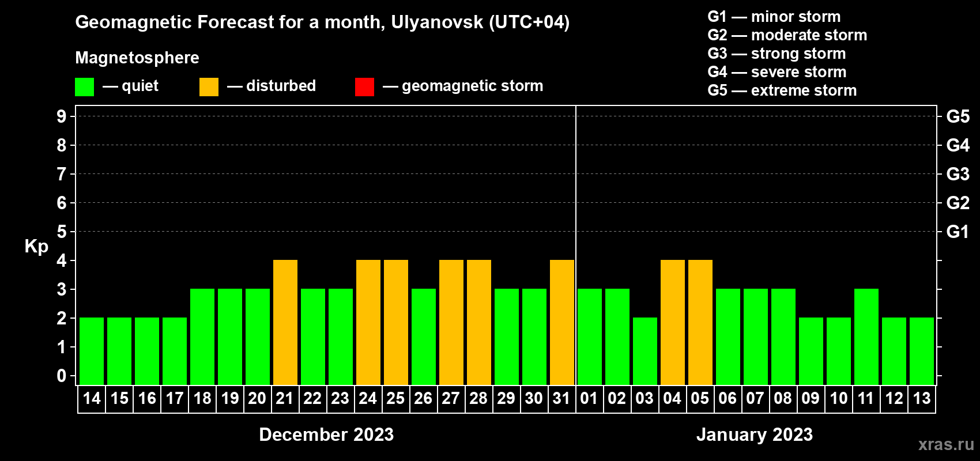Click date label 20 on the axis

(x=258, y=399)
